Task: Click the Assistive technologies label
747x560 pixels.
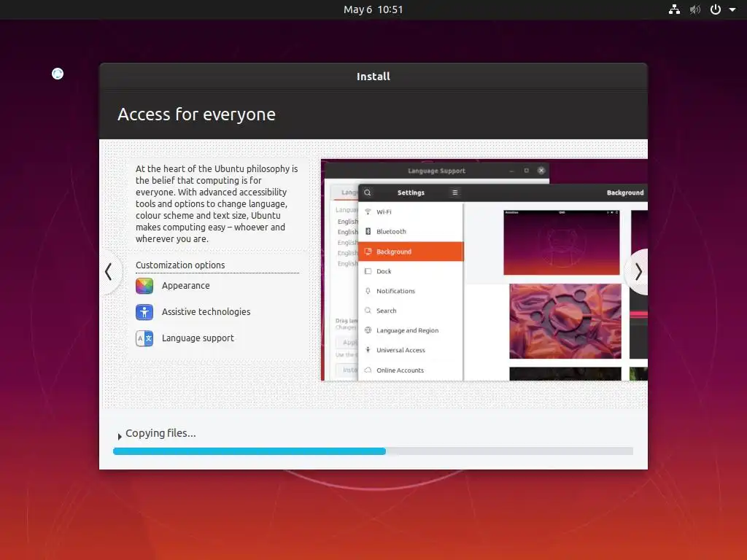Action: point(206,312)
